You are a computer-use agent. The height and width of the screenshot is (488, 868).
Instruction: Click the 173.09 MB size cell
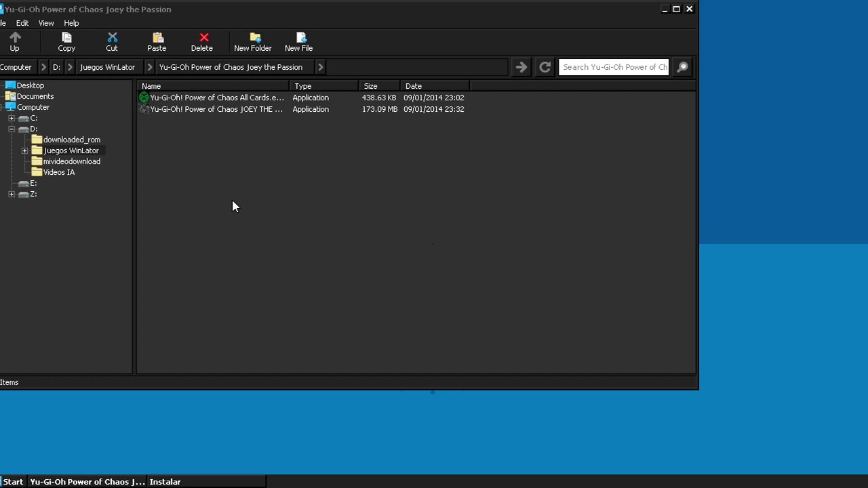pos(380,109)
